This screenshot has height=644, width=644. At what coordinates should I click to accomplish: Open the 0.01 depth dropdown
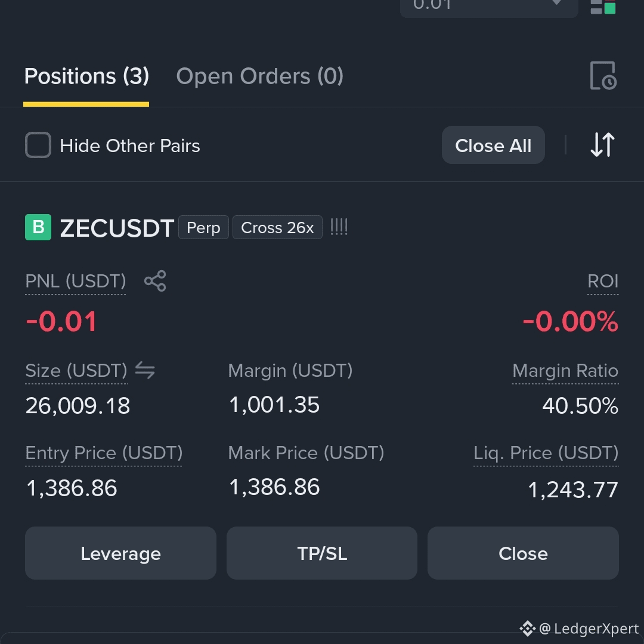489,7
